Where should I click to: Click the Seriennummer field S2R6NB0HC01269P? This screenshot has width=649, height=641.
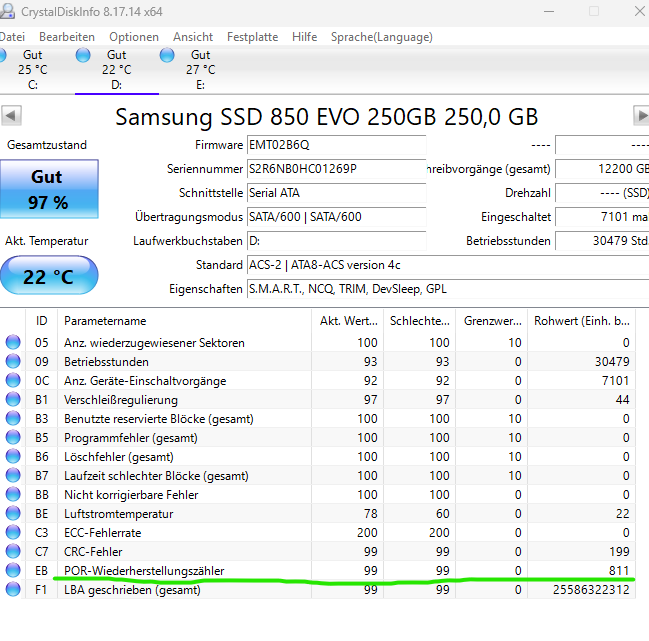click(x=337, y=169)
